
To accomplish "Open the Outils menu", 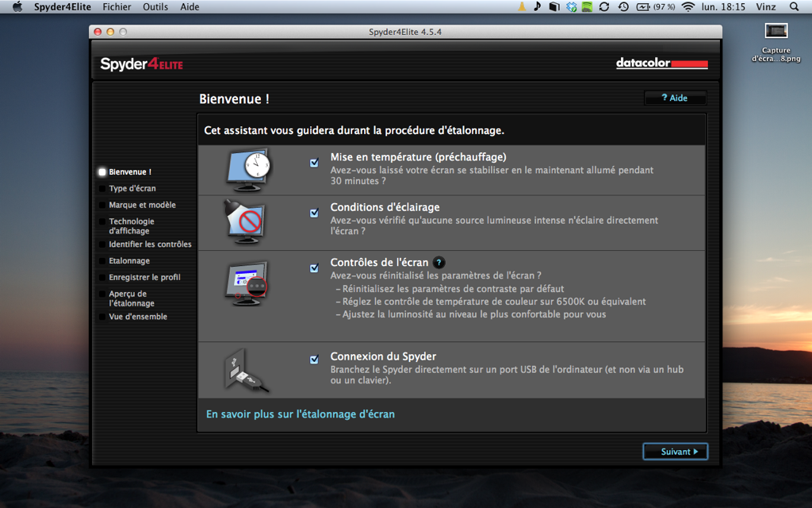I will coord(155,7).
